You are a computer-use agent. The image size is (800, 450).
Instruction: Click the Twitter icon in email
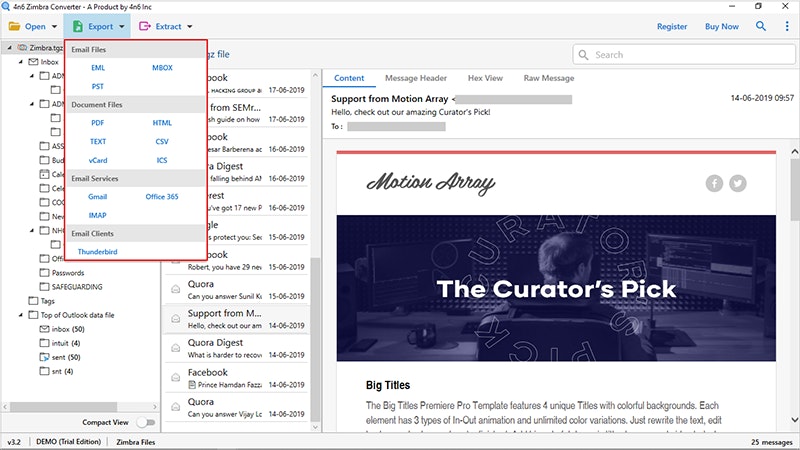click(x=738, y=183)
